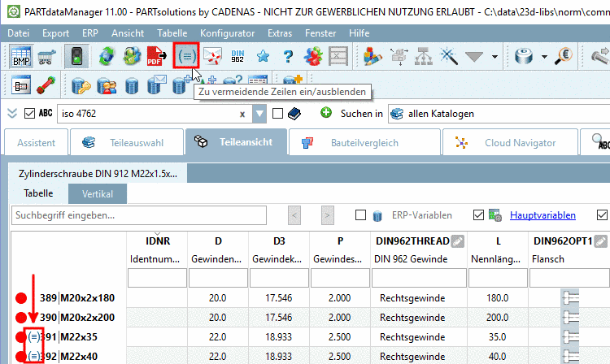
Task: Toggle the (≡) marker on row 392 M22x40
Action: click(x=33, y=356)
